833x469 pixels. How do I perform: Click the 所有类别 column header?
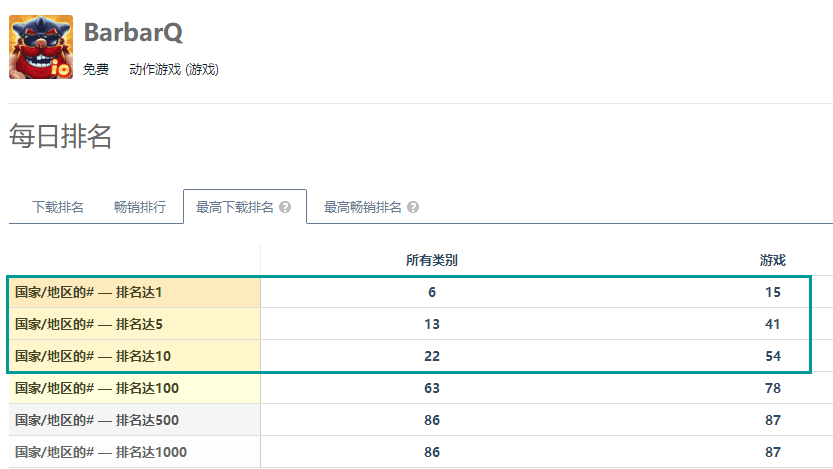click(x=432, y=260)
